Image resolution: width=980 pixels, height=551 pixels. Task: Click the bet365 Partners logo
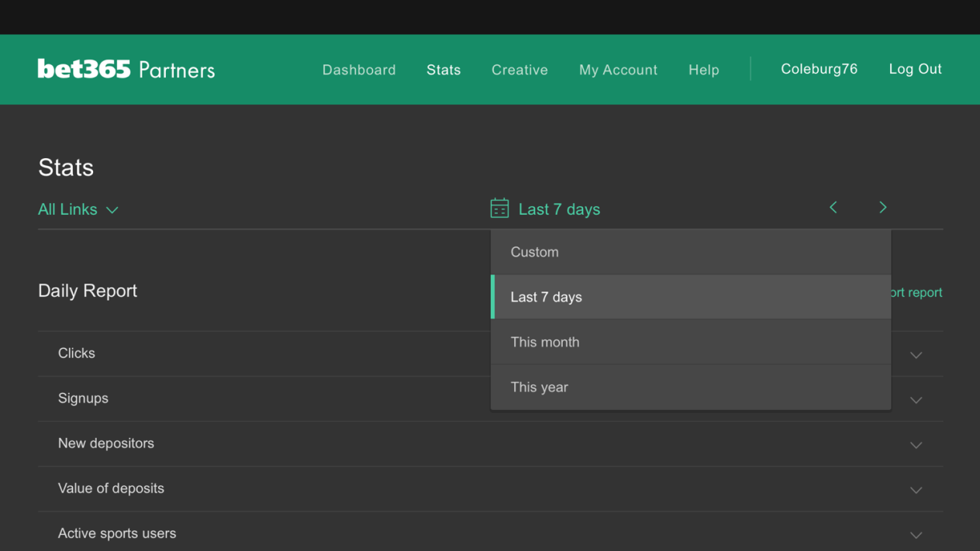(126, 69)
